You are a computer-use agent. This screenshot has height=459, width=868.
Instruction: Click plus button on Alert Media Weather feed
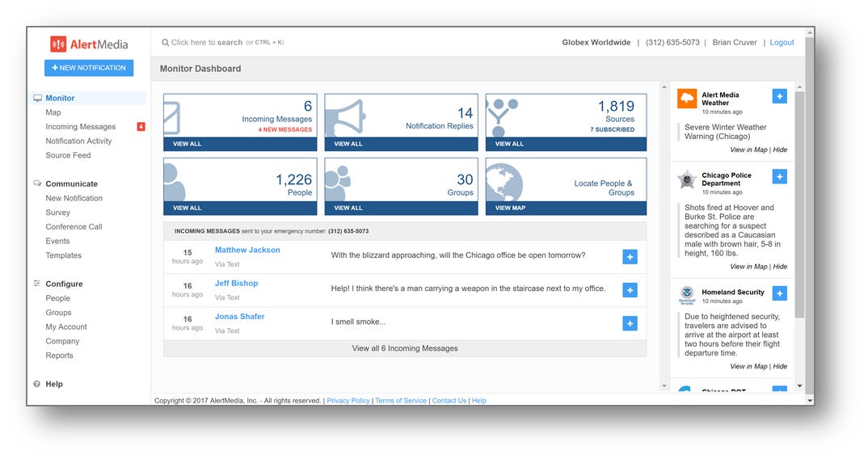point(779,96)
